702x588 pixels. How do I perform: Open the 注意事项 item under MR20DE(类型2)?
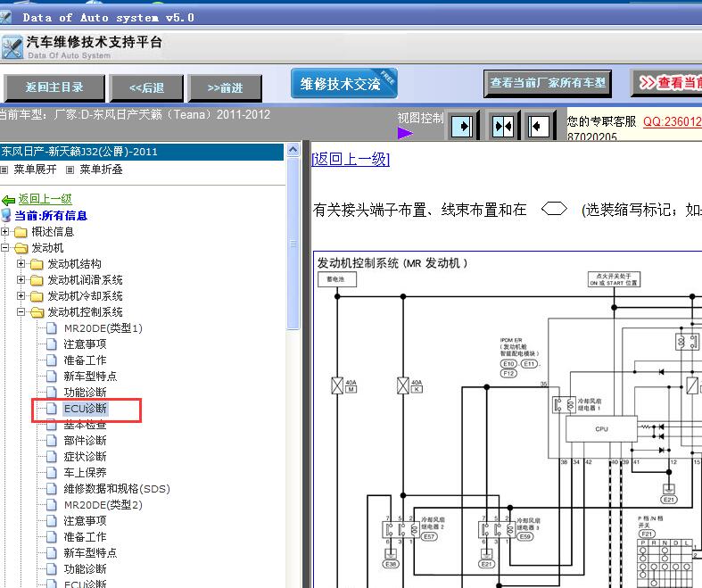[85, 521]
